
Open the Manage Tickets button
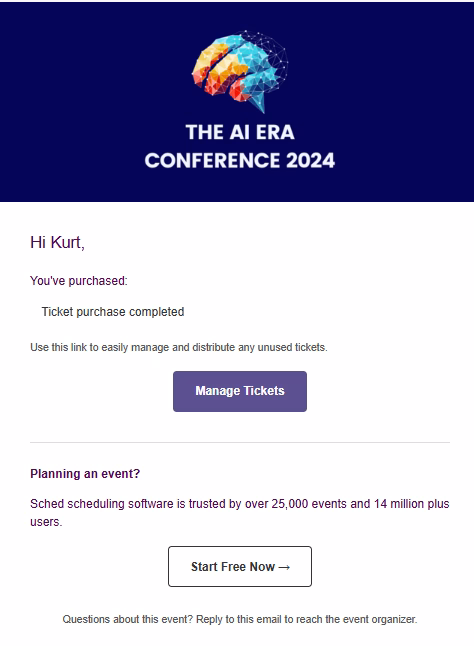click(240, 391)
